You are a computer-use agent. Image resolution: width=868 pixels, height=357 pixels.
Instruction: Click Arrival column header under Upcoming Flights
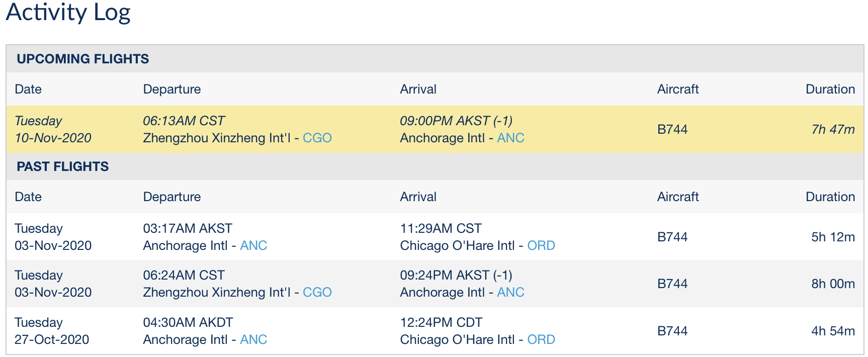point(418,89)
